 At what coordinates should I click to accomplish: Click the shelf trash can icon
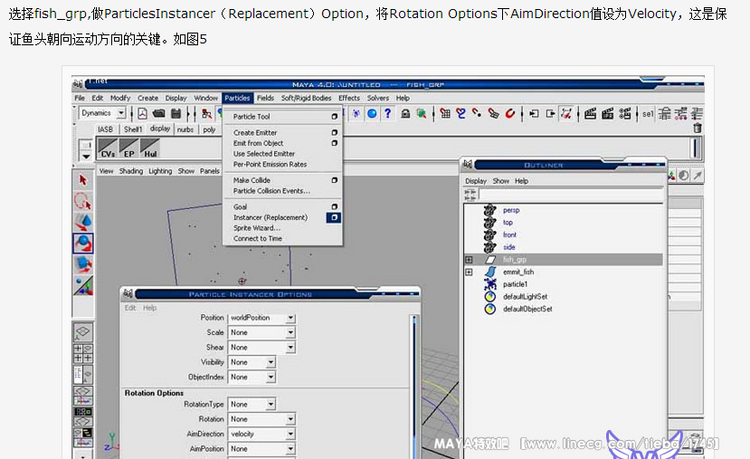pos(697,128)
